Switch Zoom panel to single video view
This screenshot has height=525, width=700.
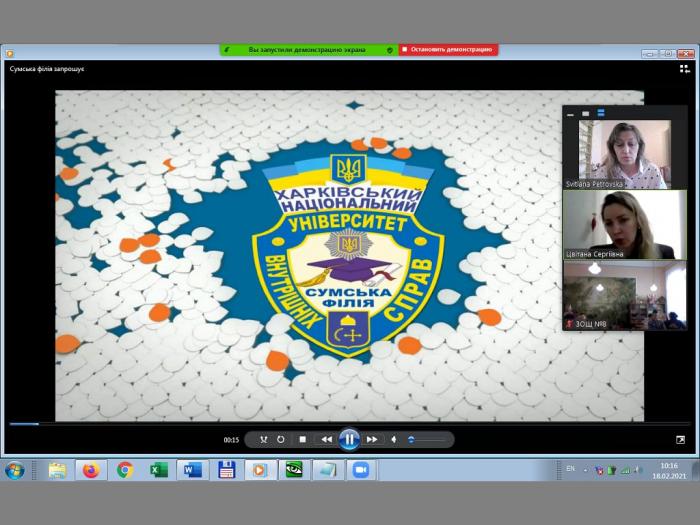[585, 113]
